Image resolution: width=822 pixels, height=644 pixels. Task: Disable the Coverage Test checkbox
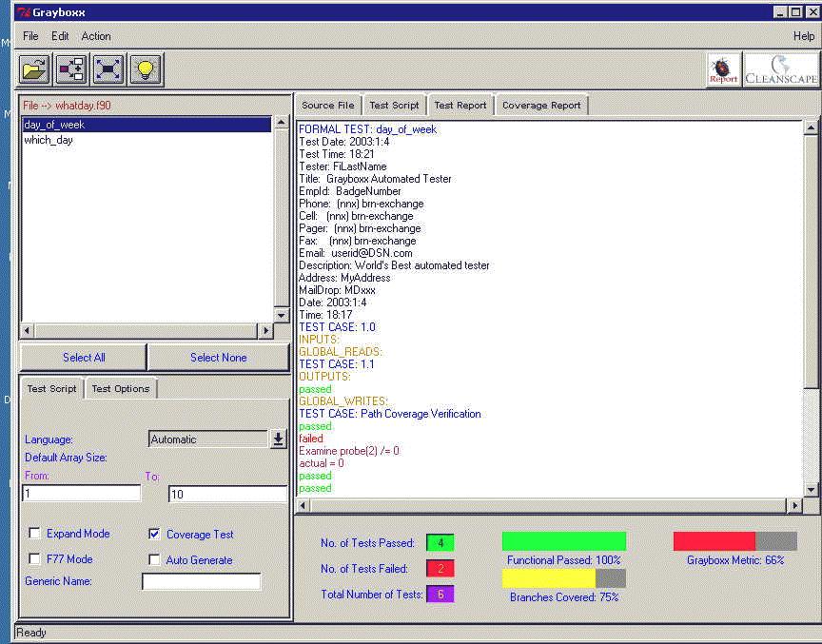(154, 534)
